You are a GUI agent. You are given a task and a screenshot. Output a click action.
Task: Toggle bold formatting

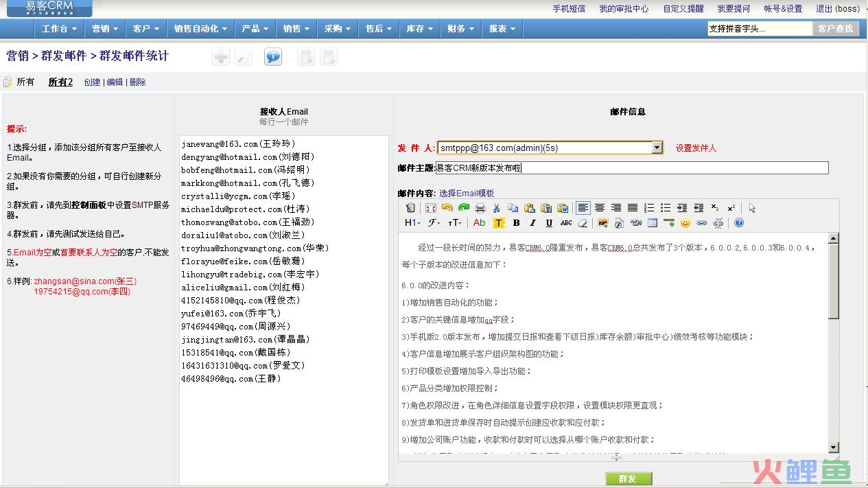[516, 223]
